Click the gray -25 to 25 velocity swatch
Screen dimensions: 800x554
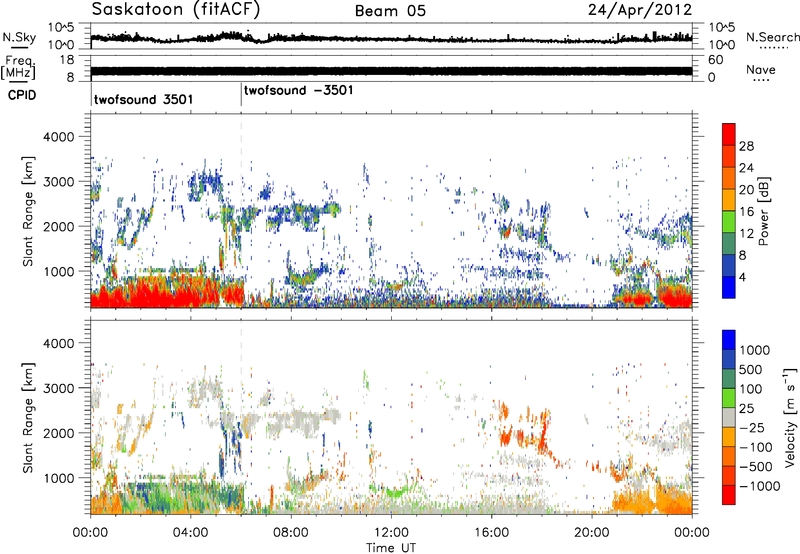729,417
